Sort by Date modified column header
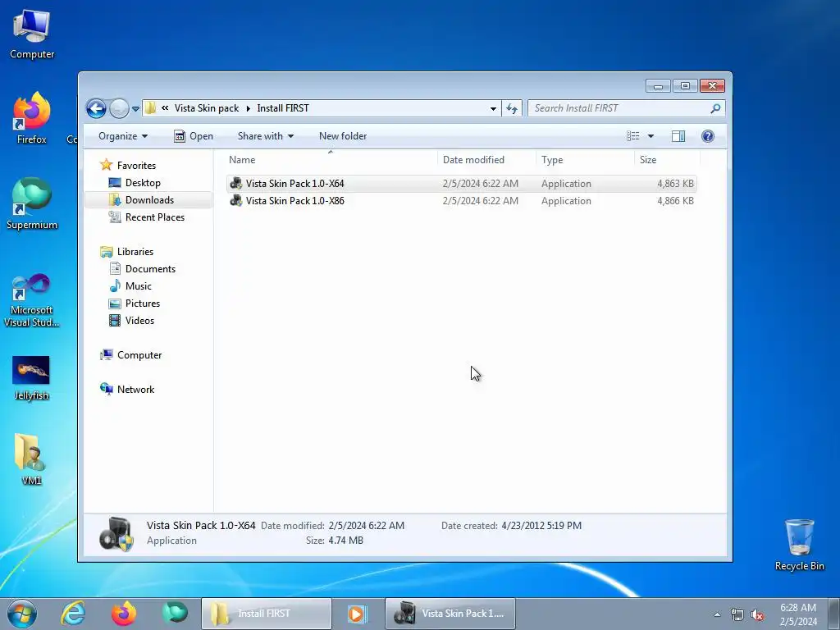Screen dimensions: 840x630 coord(486,160)
